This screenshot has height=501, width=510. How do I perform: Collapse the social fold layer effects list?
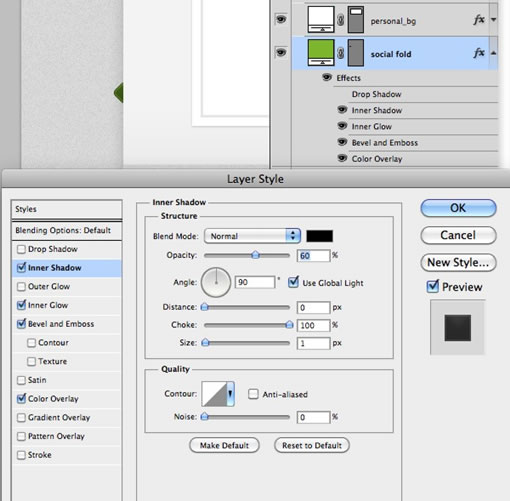(x=494, y=53)
